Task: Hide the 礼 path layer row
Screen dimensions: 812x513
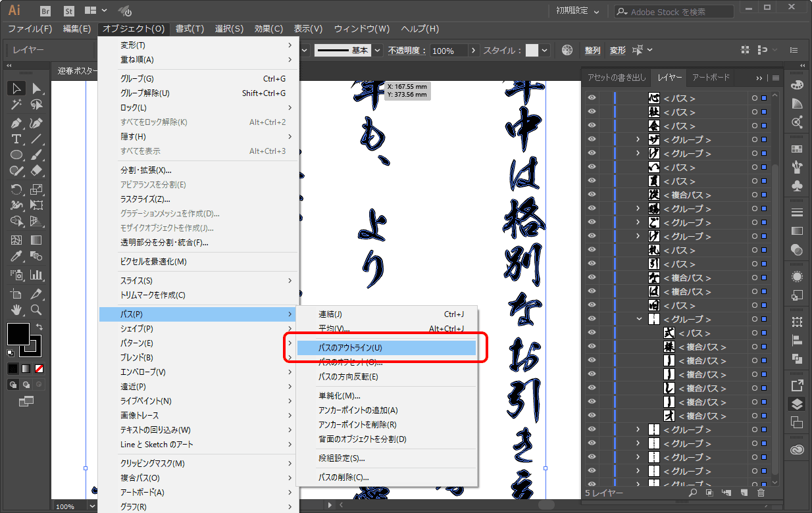Action: 592,250
